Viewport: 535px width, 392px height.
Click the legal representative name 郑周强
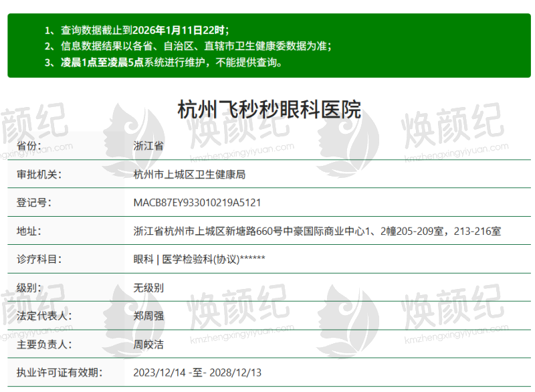click(x=148, y=316)
